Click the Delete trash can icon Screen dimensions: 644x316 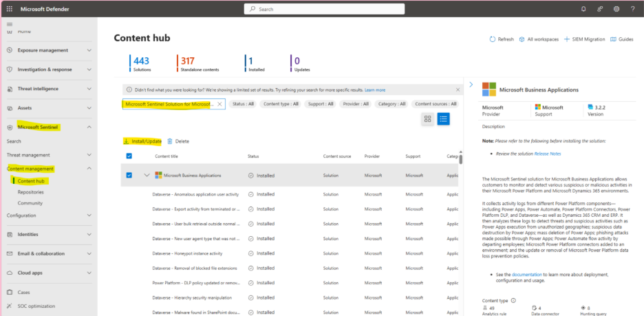pyautogui.click(x=170, y=141)
